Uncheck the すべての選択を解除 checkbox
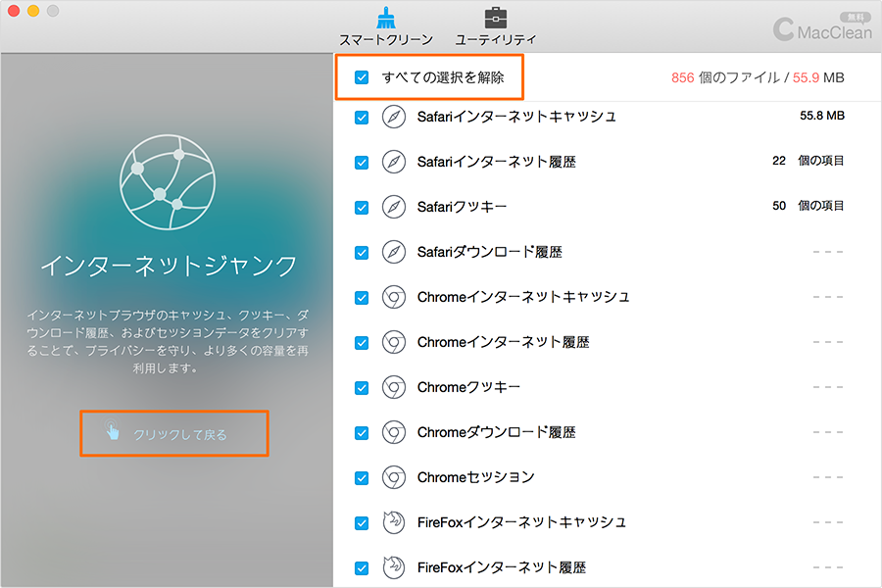Image resolution: width=882 pixels, height=588 pixels. coord(362,77)
